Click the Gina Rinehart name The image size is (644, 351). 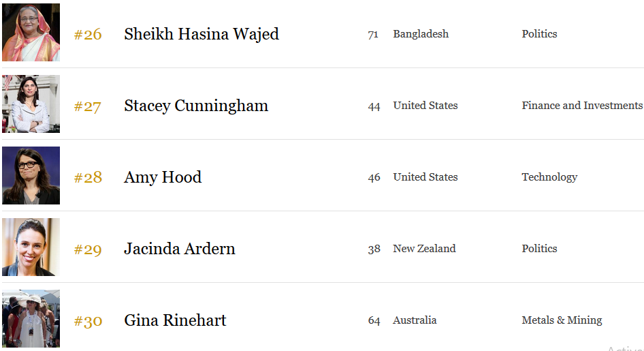(x=175, y=320)
